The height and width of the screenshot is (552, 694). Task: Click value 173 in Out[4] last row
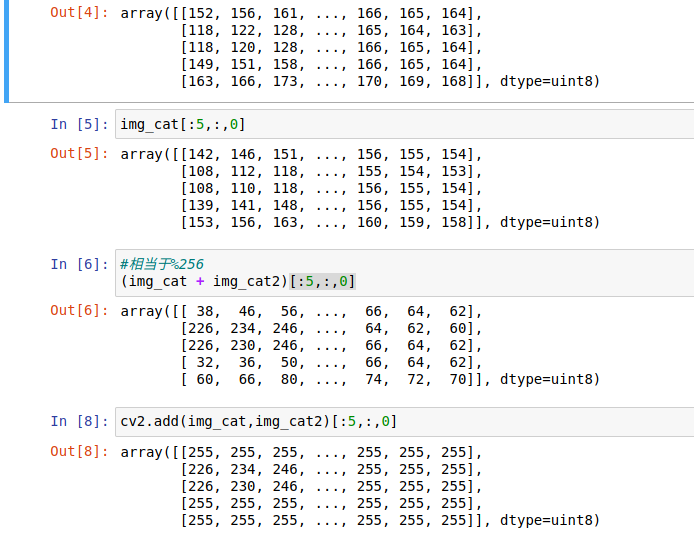(285, 81)
